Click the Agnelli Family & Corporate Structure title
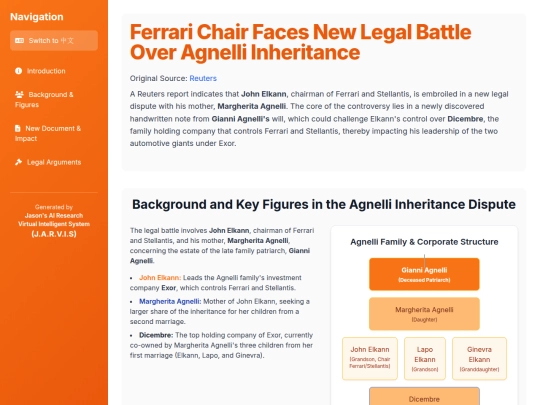Image resolution: width=540 pixels, height=405 pixels. point(424,242)
